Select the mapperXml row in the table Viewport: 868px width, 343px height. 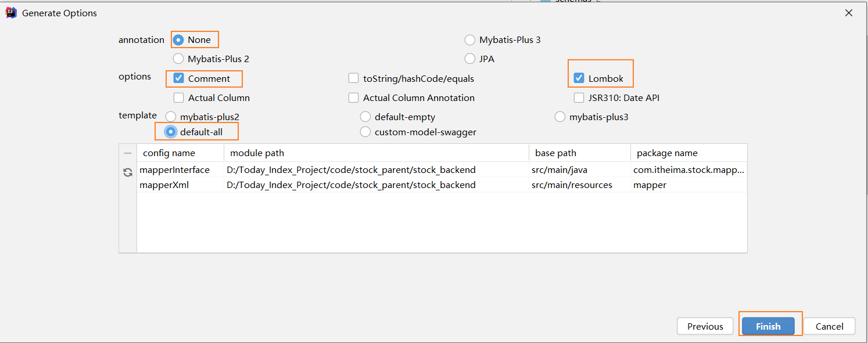[442, 185]
